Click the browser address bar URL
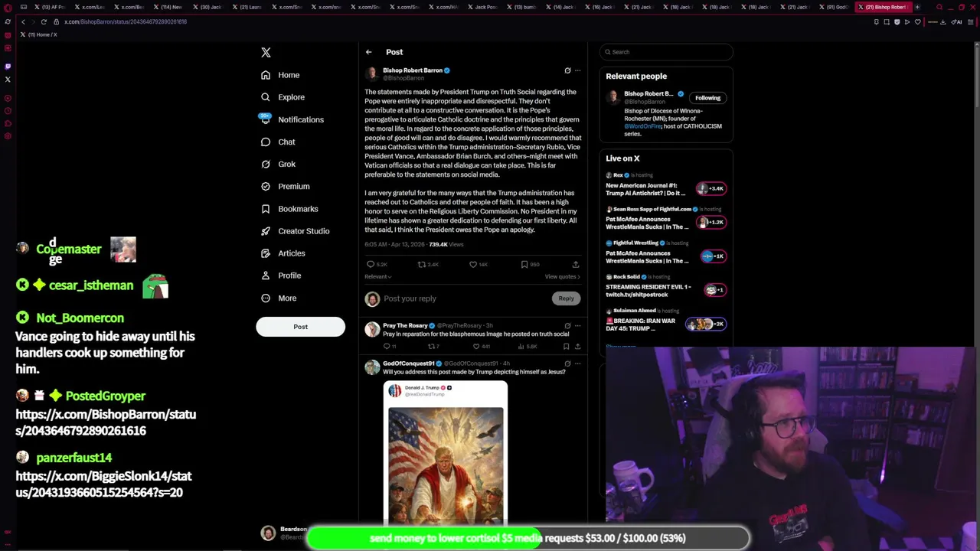The width and height of the screenshot is (980, 551). coord(126,21)
